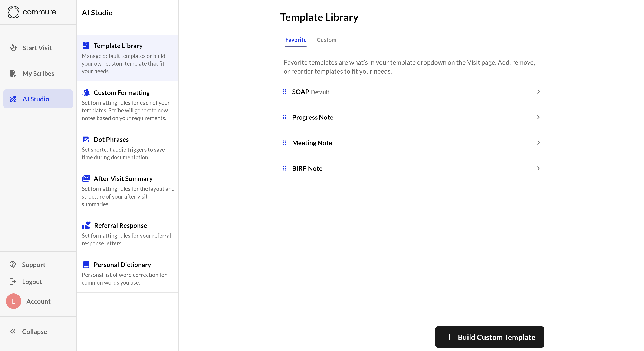Viewport: 644px width, 351px height.
Task: Click the Referral Response heart-hand icon
Action: click(86, 225)
